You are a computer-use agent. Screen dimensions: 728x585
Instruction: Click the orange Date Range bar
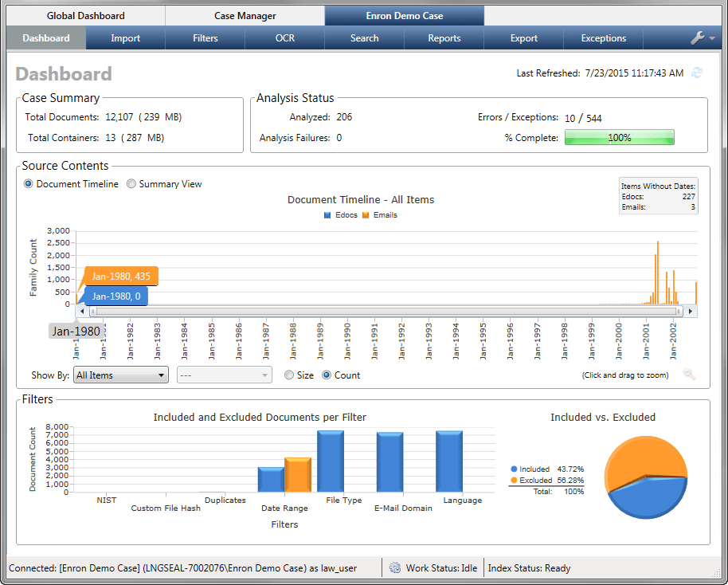pyautogui.click(x=298, y=475)
